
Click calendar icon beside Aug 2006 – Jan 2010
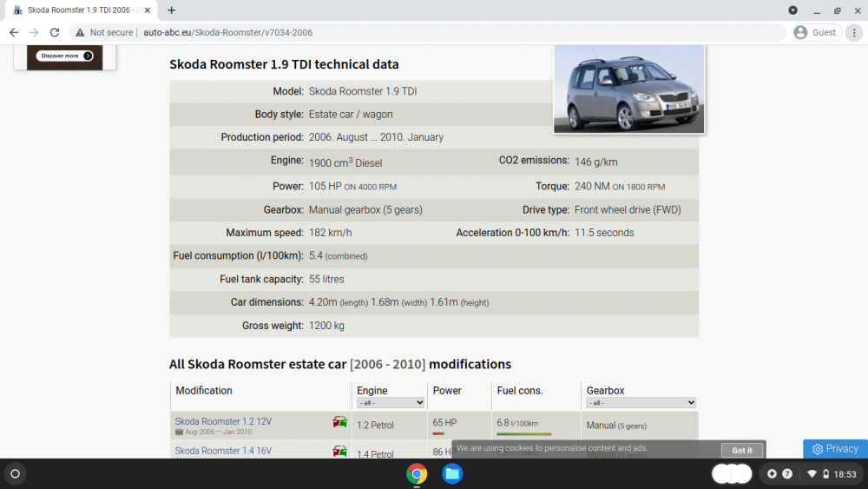point(179,432)
